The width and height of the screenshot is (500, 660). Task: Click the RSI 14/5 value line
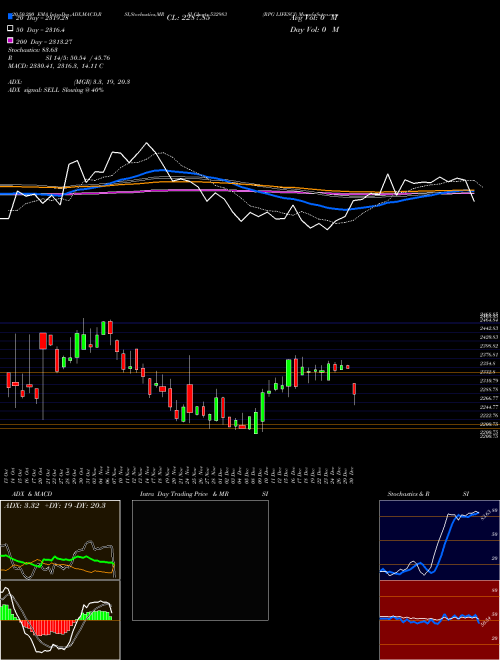click(x=59, y=58)
